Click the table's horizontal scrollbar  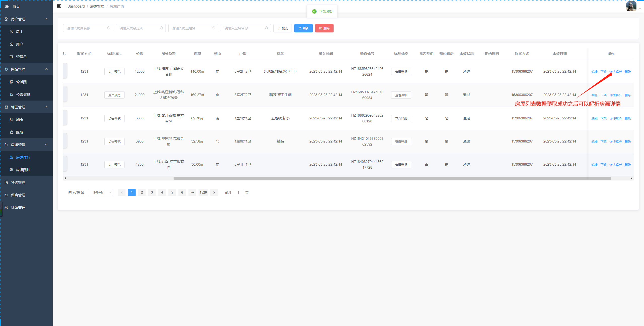coord(392,178)
